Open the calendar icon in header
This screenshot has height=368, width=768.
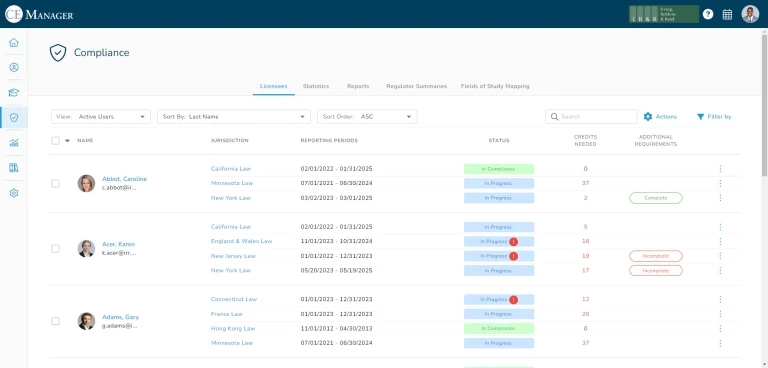(x=727, y=14)
